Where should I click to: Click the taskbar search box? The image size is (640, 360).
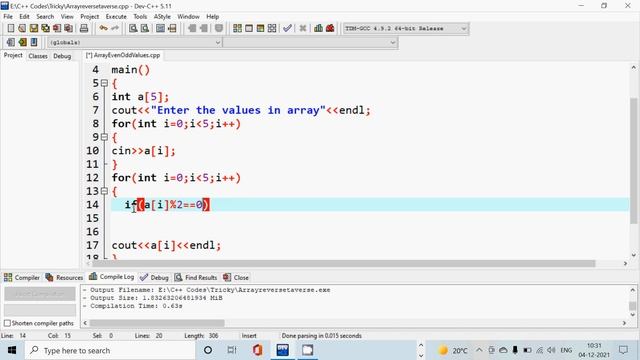click(110, 350)
